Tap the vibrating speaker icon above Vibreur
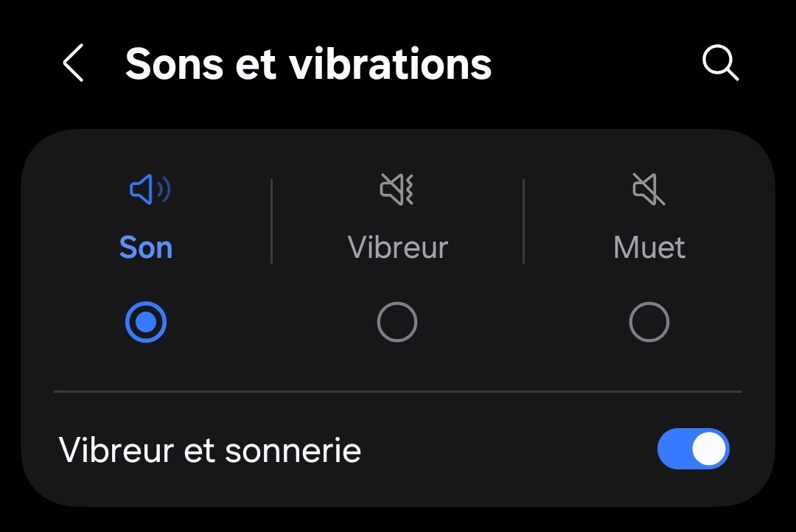The image size is (796, 532). pyautogui.click(x=397, y=190)
